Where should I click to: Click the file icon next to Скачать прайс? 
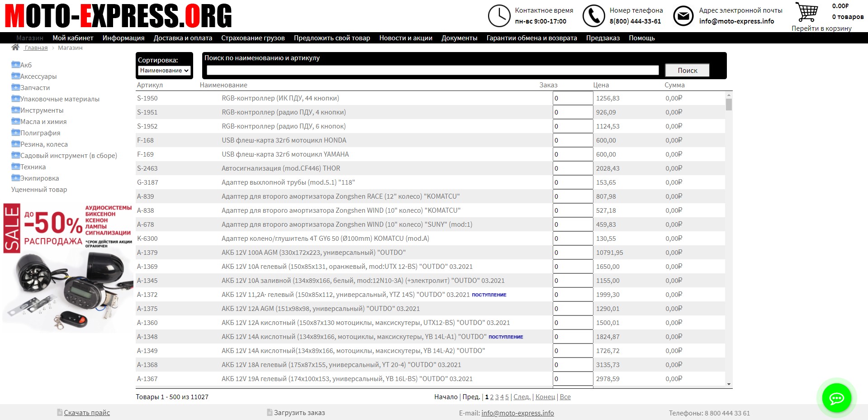click(x=60, y=412)
